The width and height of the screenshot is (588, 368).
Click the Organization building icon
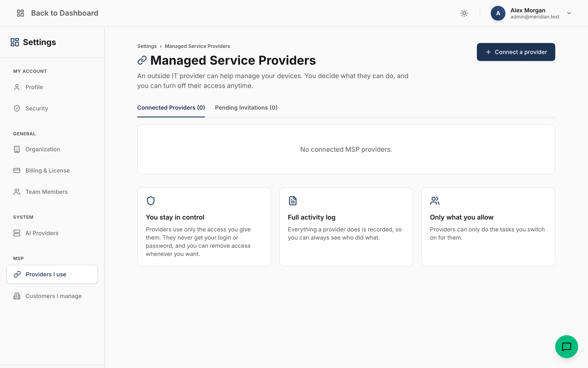pyautogui.click(x=17, y=149)
